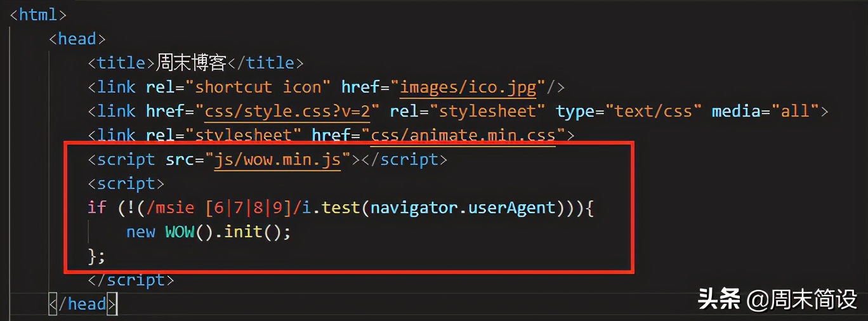This screenshot has width=868, height=321.
Task: Open the css/style.css?v=2 link
Action: [x=287, y=111]
